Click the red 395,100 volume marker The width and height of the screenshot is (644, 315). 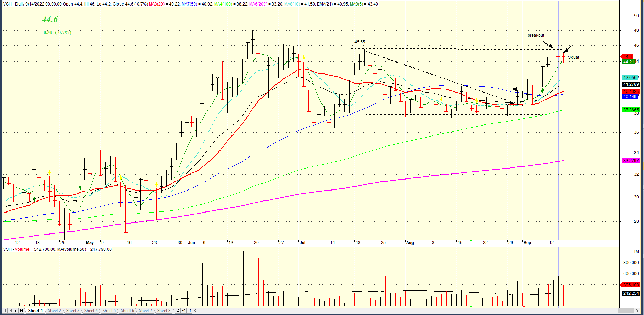click(631, 285)
